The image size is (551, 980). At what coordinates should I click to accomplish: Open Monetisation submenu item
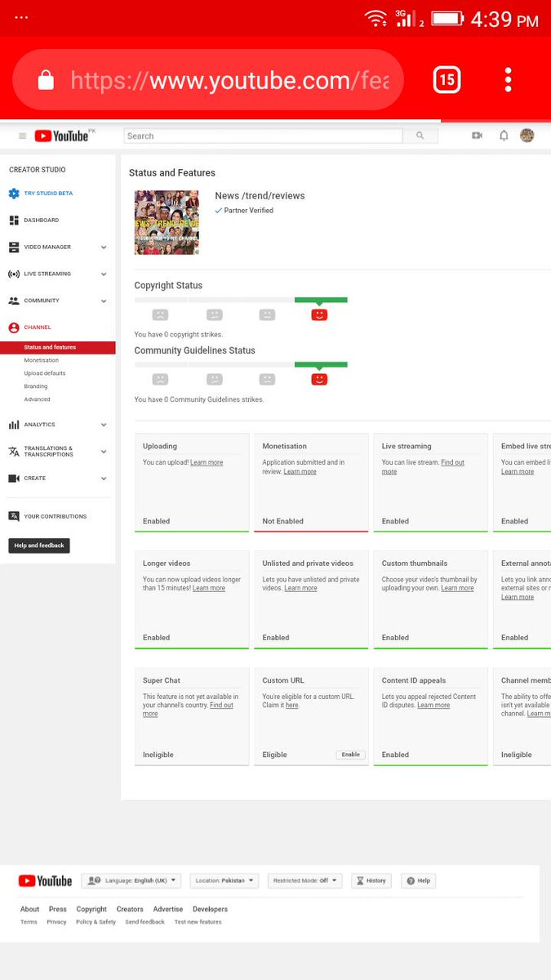42,360
